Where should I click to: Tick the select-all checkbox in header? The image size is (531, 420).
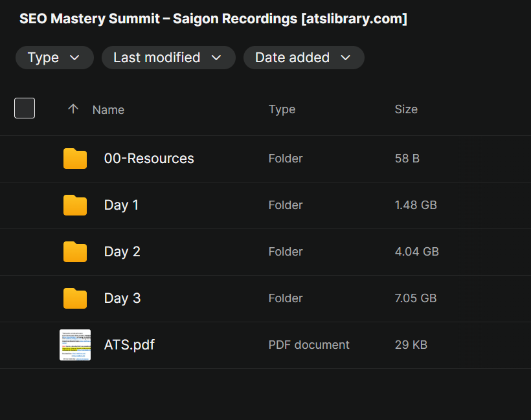tap(25, 108)
